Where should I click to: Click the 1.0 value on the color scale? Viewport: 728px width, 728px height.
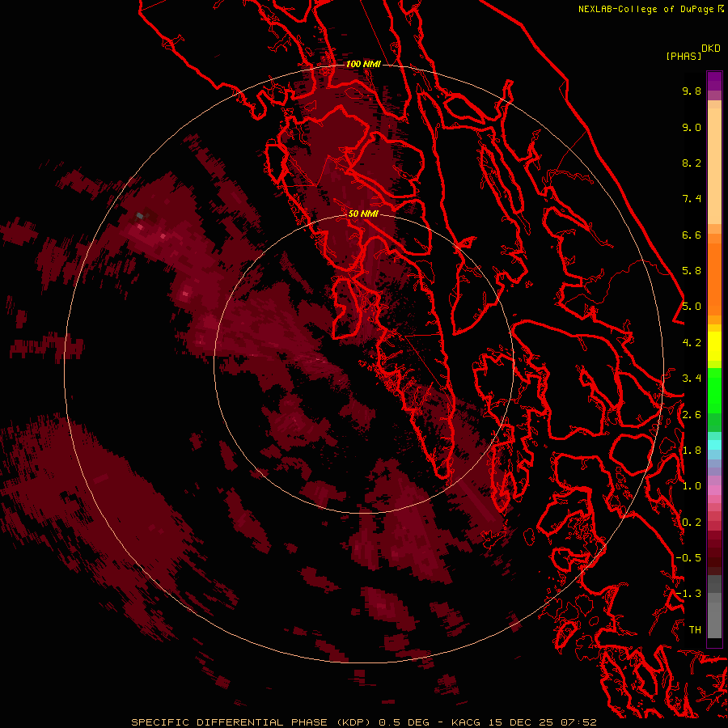point(692,486)
